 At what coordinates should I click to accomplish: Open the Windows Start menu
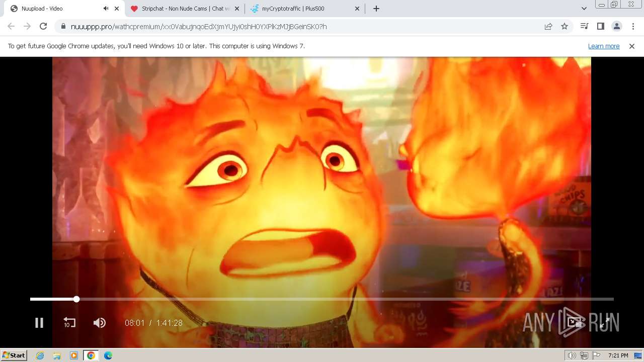(14, 355)
